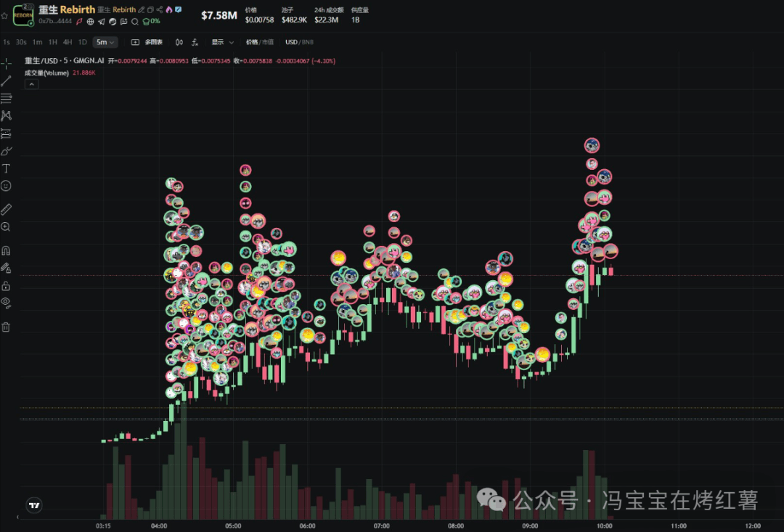
Task: Switch the USD/BNB currency display
Action: 299,42
